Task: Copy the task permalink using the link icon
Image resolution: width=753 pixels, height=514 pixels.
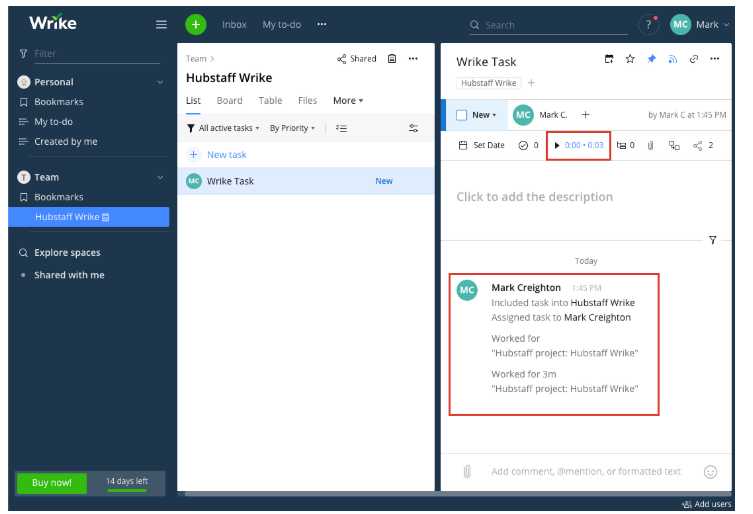Action: [x=693, y=60]
